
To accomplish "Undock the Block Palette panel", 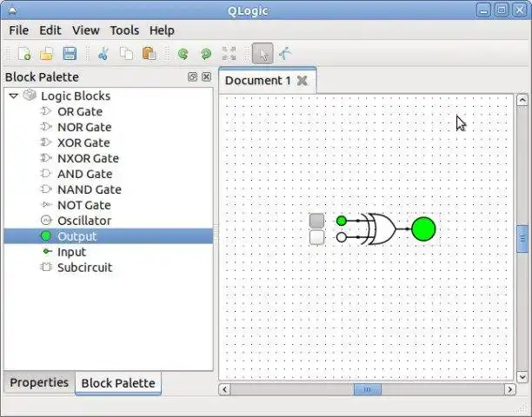I will [192, 77].
